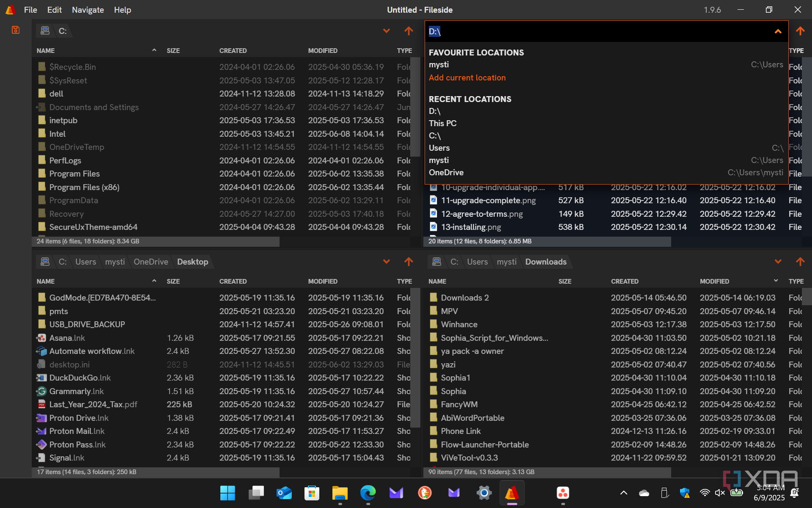Click computer icon in Desktop pane breadcrumb
Screen dimensions: 812x508
click(x=45, y=262)
